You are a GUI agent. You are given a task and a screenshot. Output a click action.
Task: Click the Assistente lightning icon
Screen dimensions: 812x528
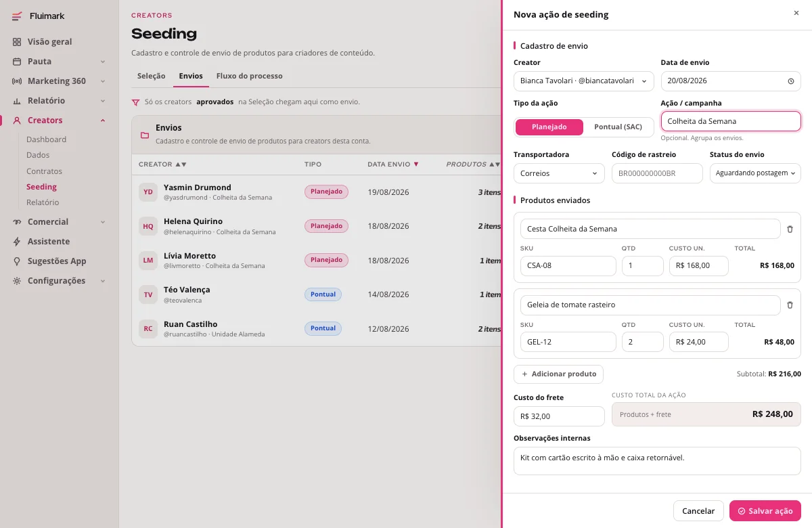pos(17,242)
